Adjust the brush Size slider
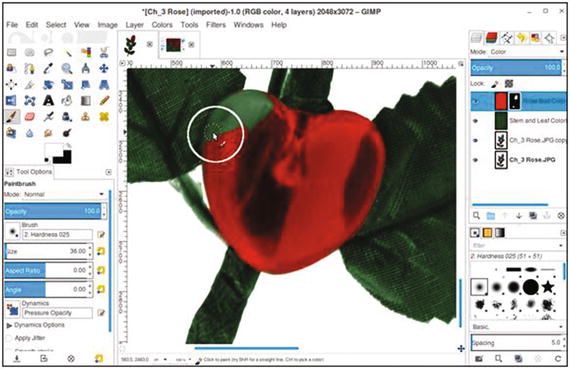 (x=47, y=251)
